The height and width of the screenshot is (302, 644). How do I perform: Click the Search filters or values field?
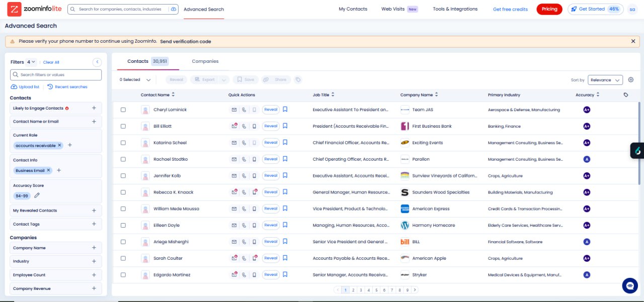coord(56,75)
